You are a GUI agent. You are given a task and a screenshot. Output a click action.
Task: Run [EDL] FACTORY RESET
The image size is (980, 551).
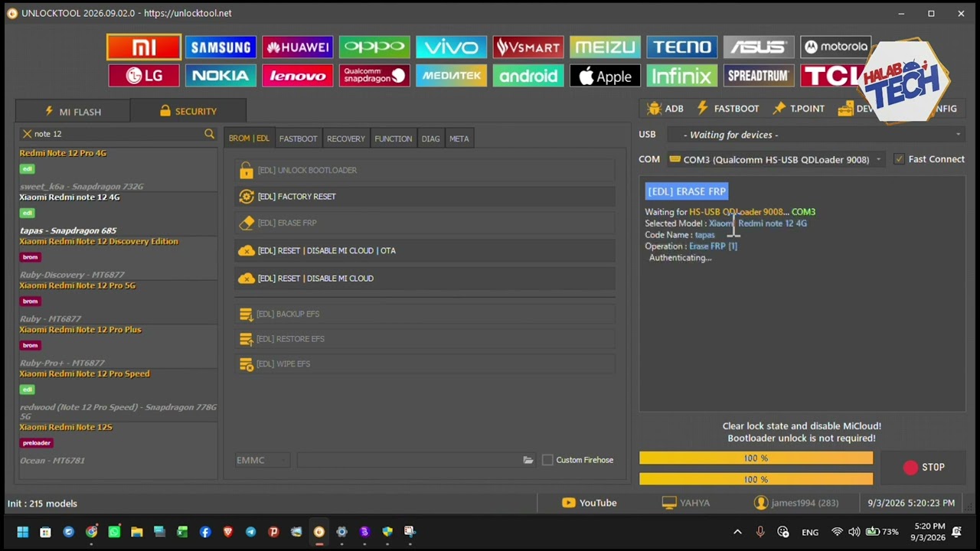[x=425, y=197]
